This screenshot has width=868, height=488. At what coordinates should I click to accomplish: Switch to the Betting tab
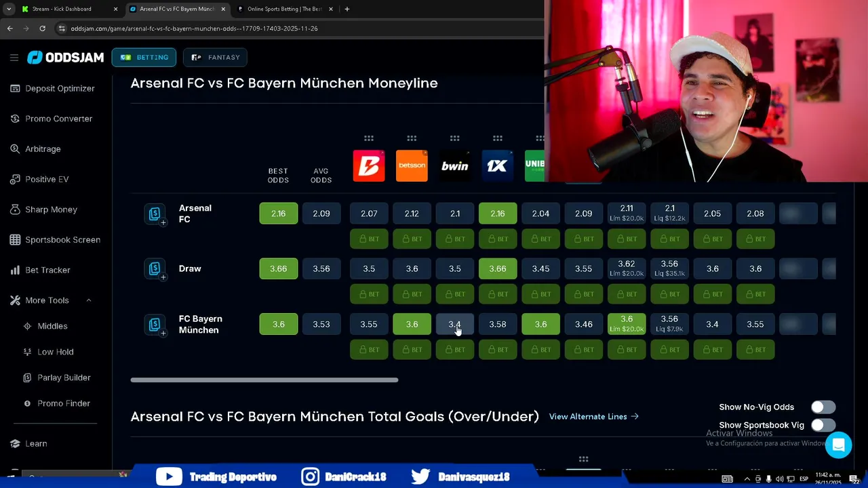point(144,58)
